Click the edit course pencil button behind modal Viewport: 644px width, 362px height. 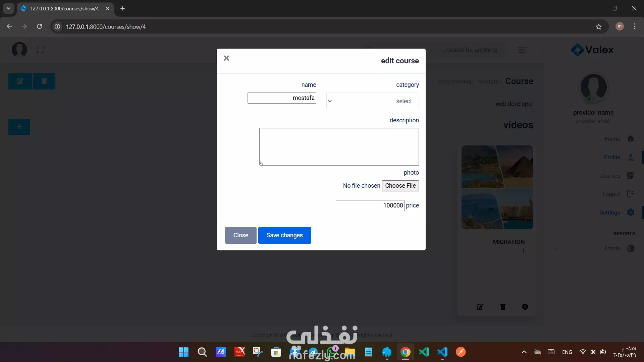(x=20, y=81)
